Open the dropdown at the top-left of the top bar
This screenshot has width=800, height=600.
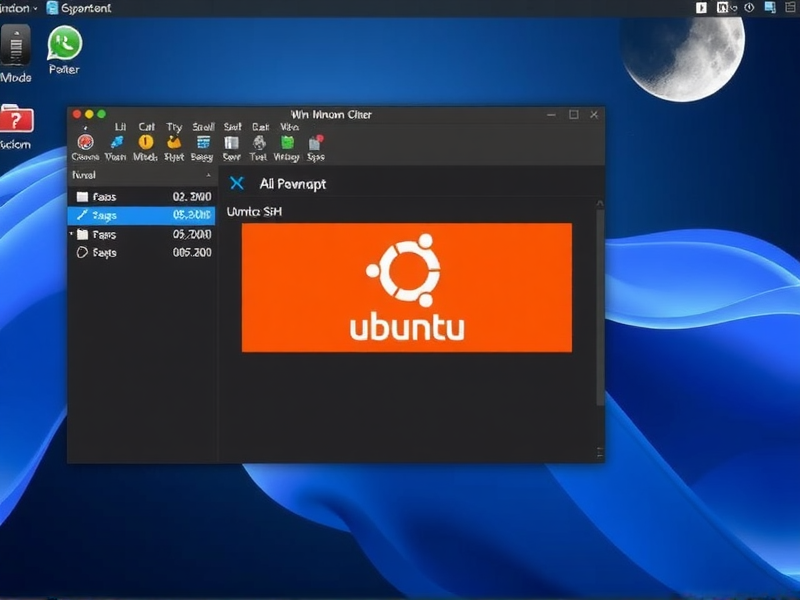pyautogui.click(x=37, y=7)
